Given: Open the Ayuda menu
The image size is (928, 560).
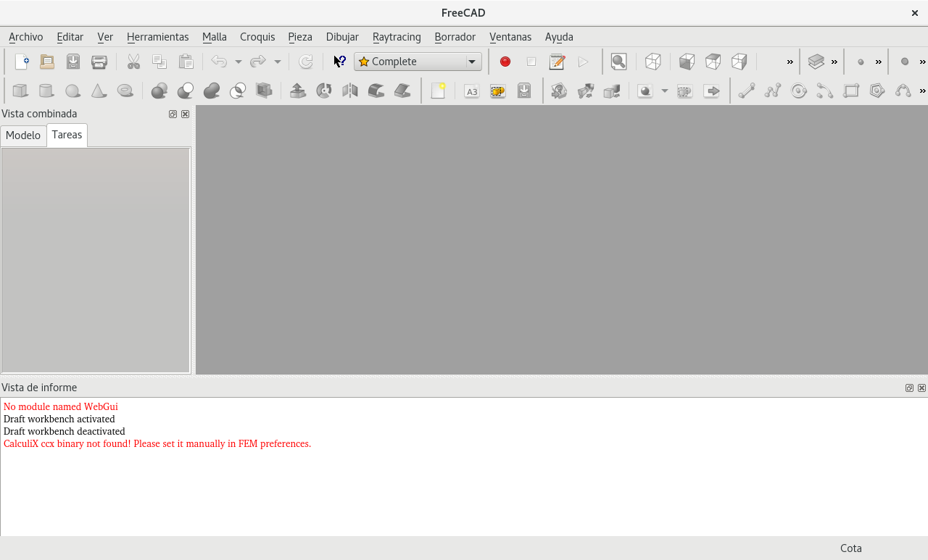Looking at the screenshot, I should point(559,37).
